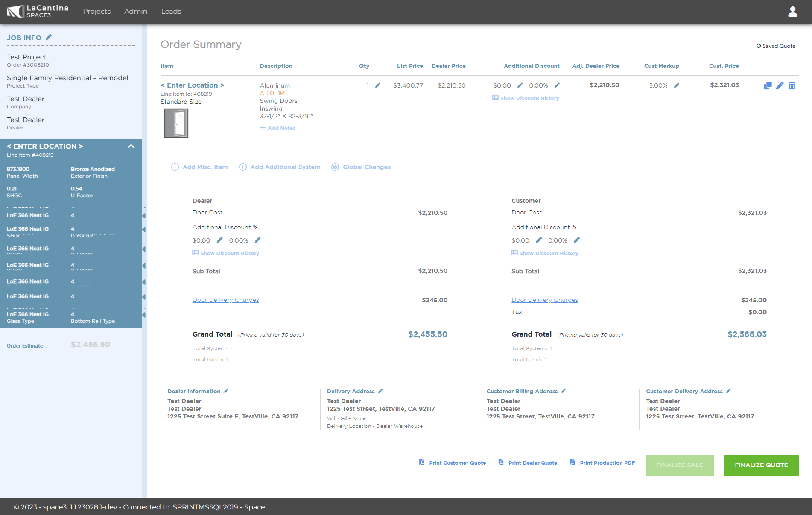
Task: Show Discount History under Customer section
Action: point(545,253)
